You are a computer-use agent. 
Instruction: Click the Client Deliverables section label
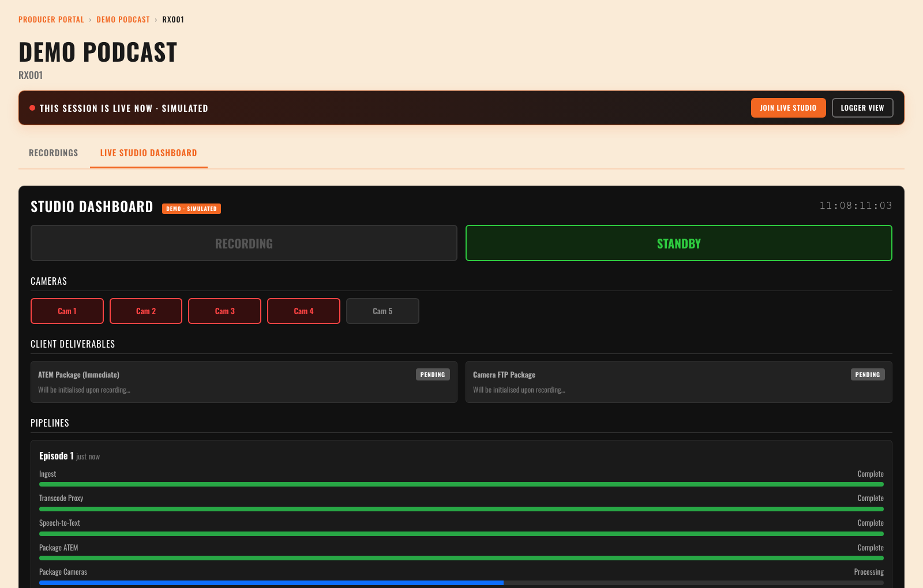click(73, 344)
